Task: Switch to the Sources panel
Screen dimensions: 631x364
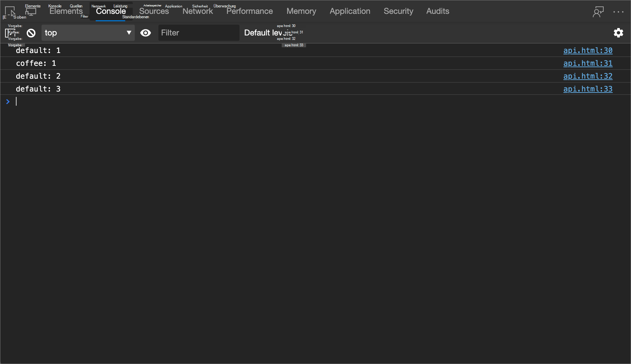Action: pyautogui.click(x=154, y=11)
